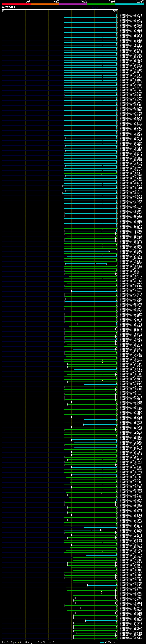The width and height of the screenshot is (146, 644).
Task: Click the UniRef100_Q39647 label
Action: point(131,284)
